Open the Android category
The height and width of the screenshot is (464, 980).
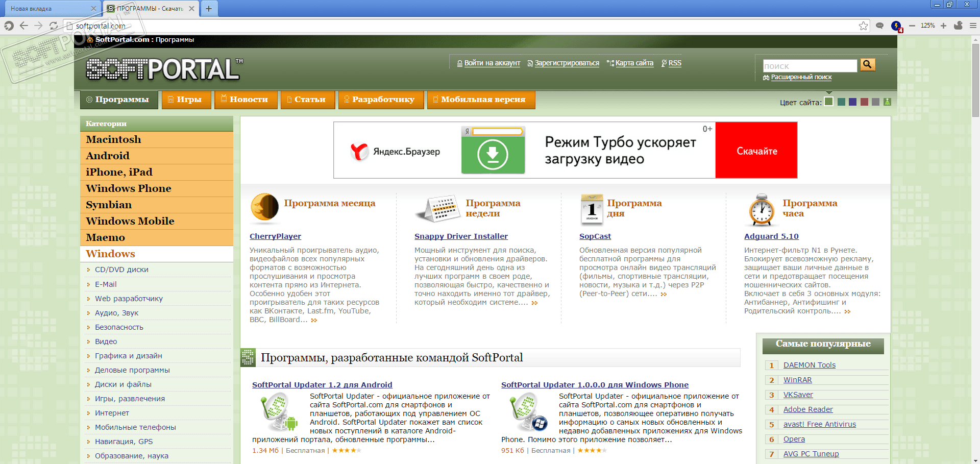point(157,156)
